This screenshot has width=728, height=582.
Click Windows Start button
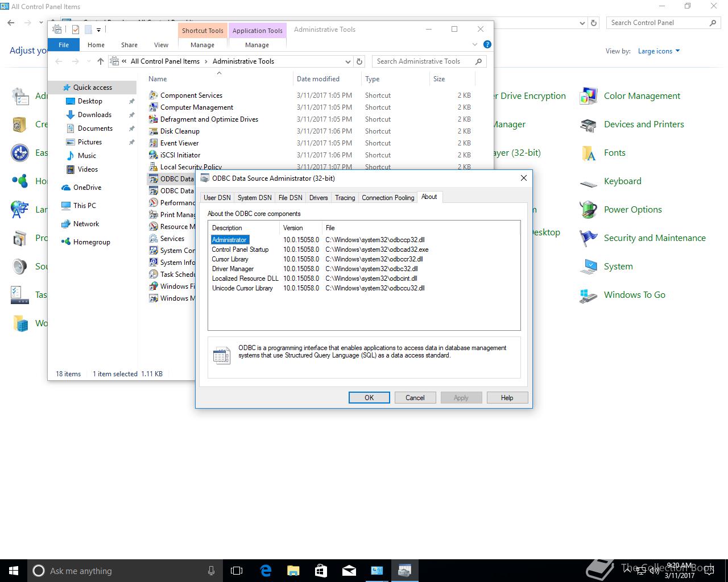click(x=14, y=571)
